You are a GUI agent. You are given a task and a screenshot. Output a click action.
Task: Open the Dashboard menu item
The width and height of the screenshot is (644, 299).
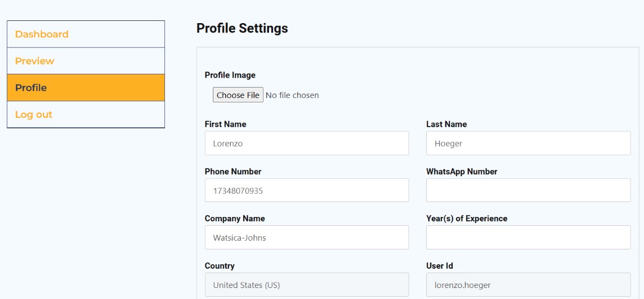(x=86, y=34)
